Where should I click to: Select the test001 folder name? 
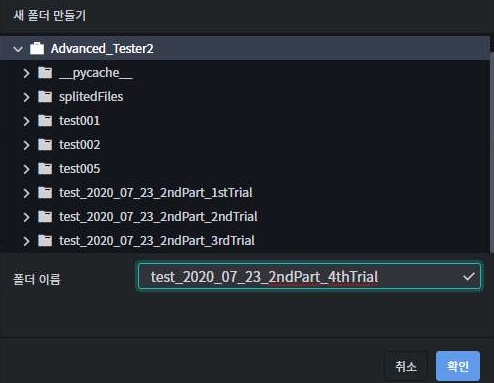pyautogui.click(x=79, y=121)
